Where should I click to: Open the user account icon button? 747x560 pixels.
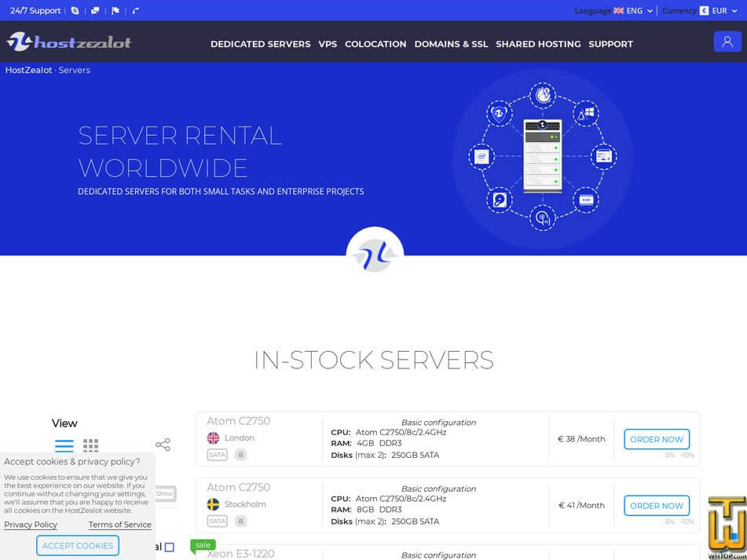pyautogui.click(x=727, y=42)
